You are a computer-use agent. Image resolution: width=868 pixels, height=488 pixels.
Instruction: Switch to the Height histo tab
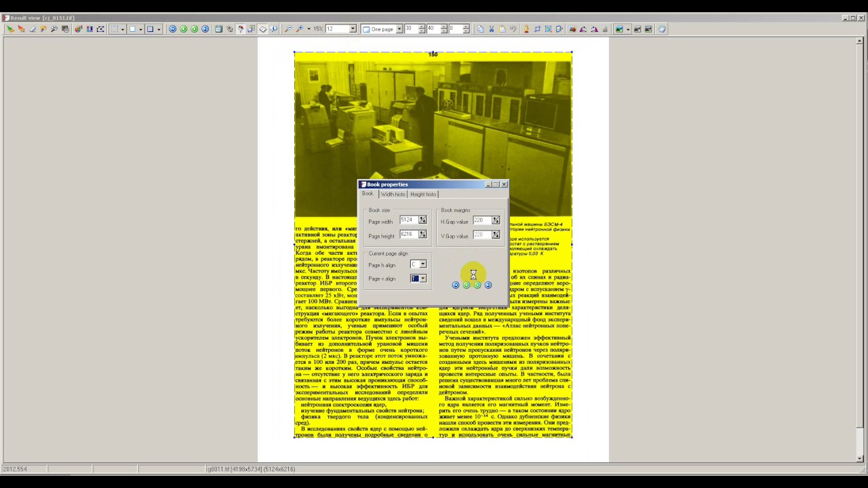(x=423, y=195)
